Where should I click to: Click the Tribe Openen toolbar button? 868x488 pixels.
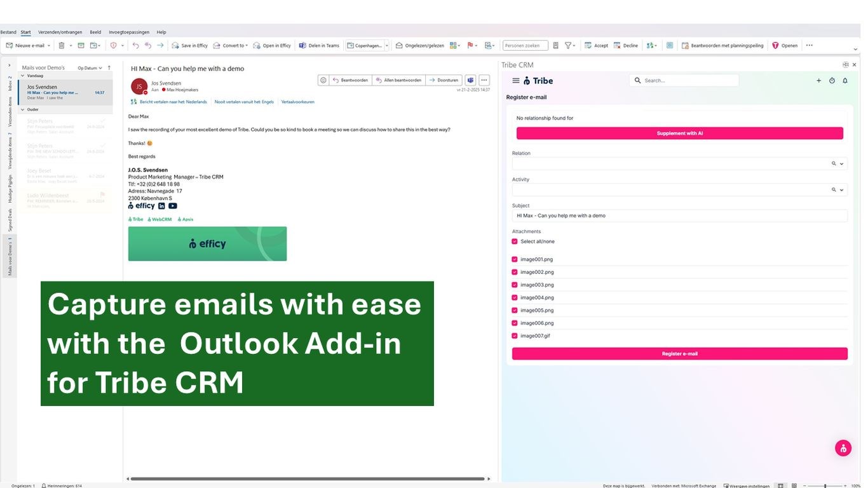tap(785, 46)
